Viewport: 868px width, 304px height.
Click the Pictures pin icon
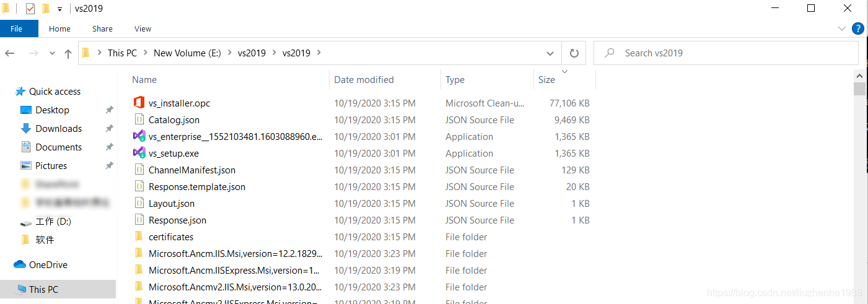109,166
